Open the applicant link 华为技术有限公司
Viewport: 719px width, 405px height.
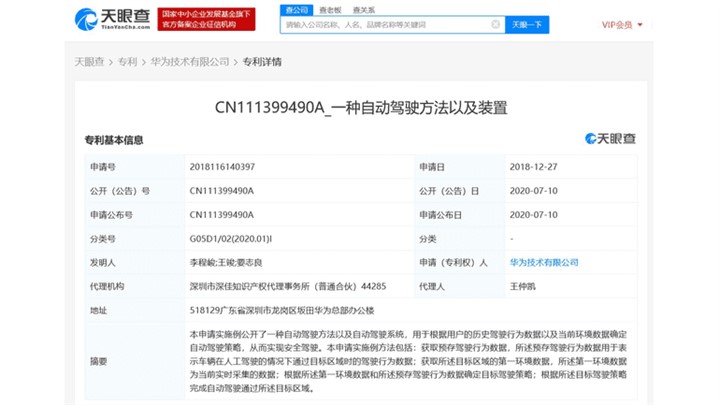coord(543,262)
